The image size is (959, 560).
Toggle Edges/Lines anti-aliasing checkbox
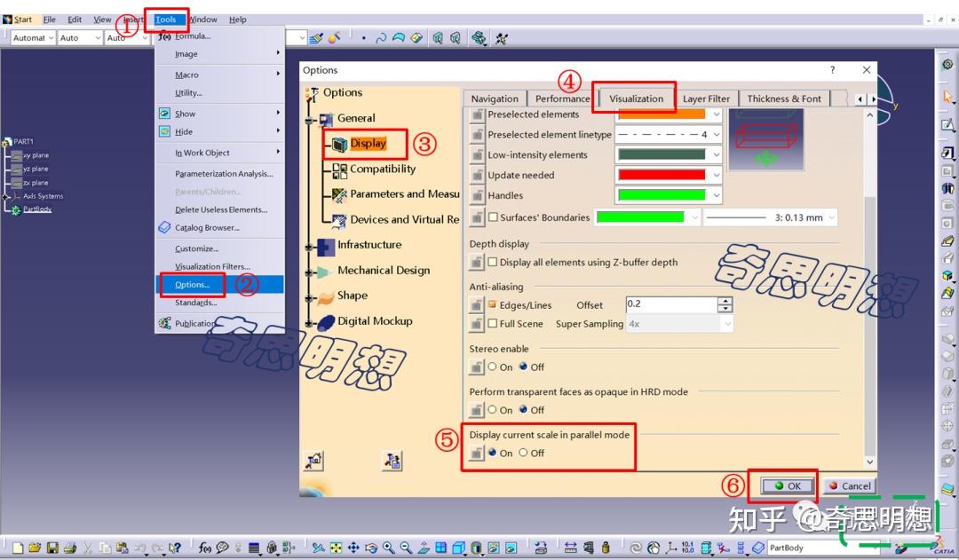tap(493, 304)
